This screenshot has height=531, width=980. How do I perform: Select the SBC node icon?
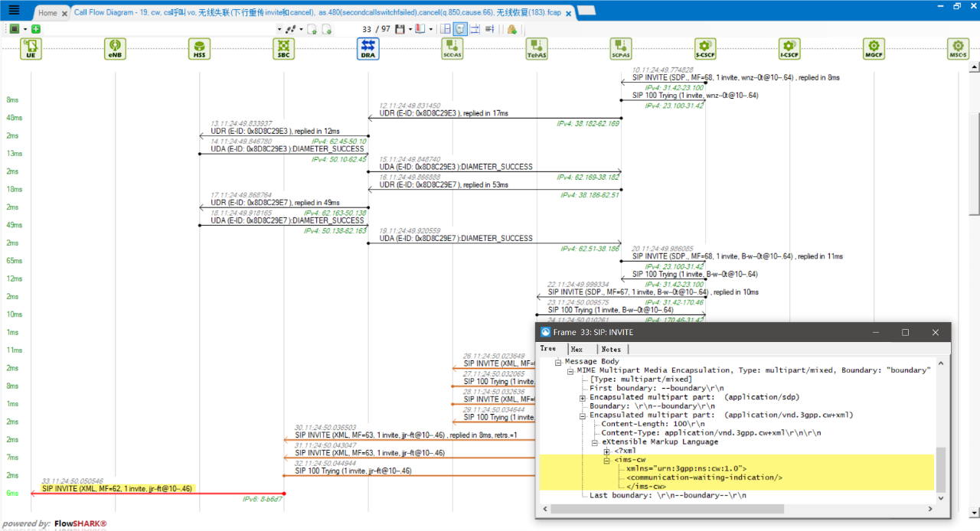[283, 49]
